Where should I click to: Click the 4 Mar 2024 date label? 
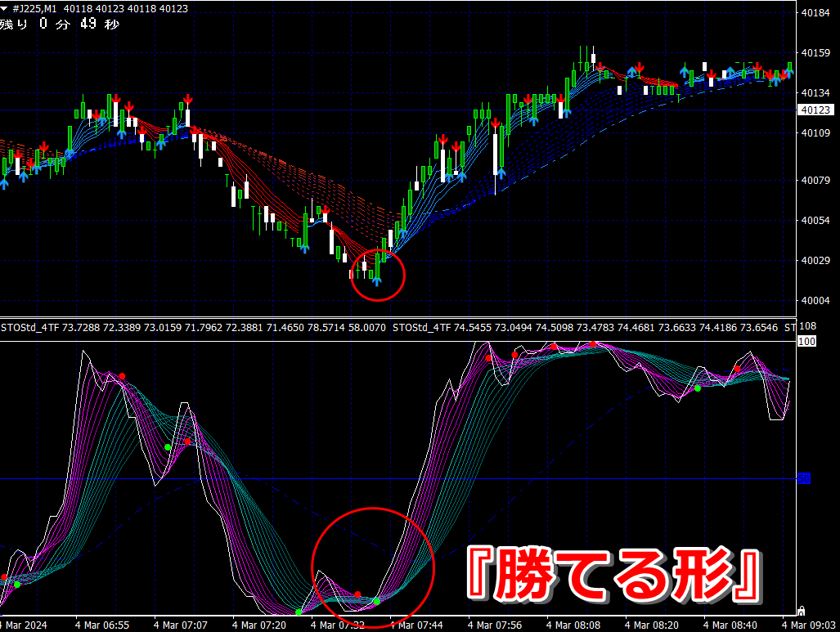(24, 625)
